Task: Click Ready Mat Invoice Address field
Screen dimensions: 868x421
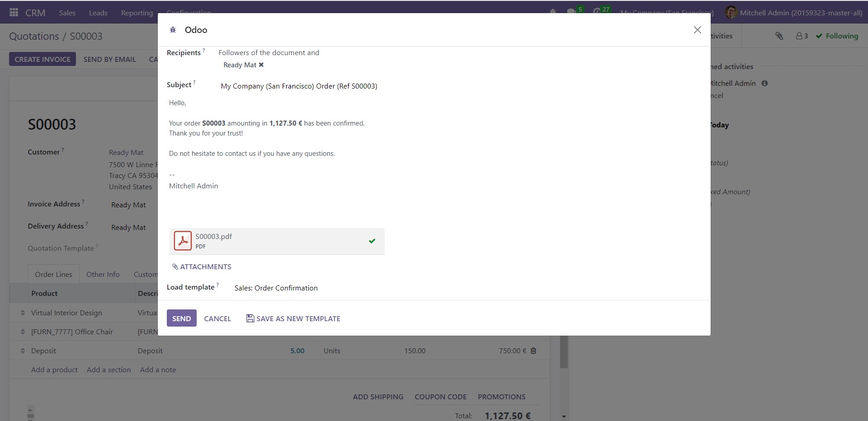Action: 128,205
